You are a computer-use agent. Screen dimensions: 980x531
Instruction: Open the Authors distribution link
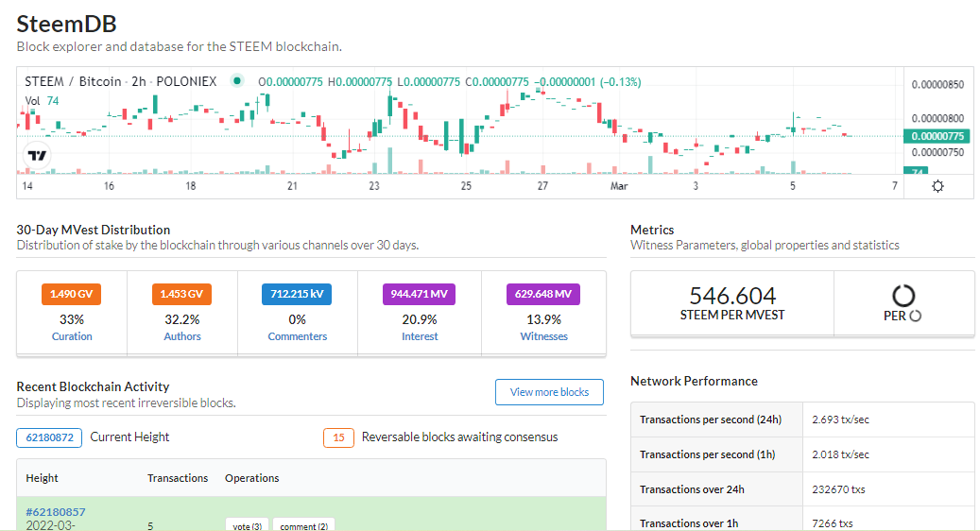182,336
